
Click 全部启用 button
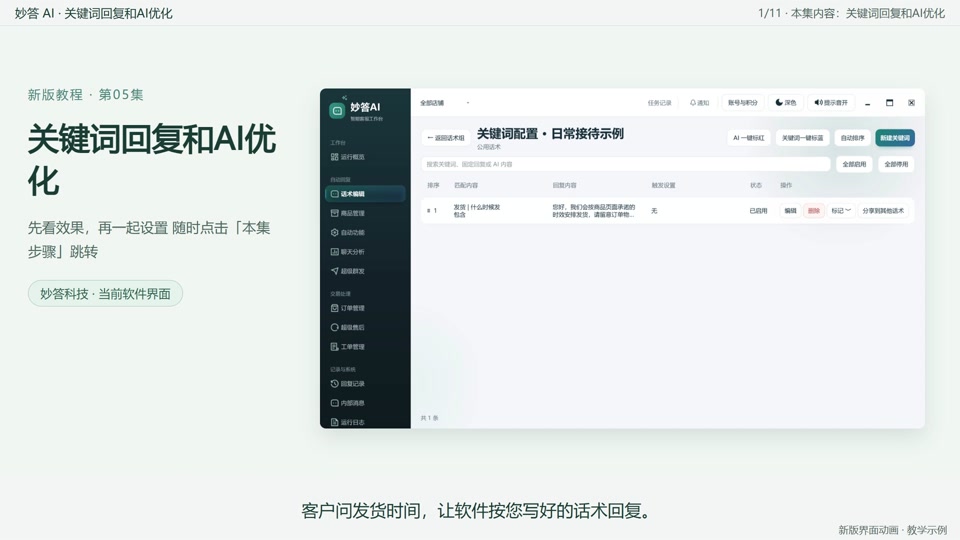[x=854, y=164]
